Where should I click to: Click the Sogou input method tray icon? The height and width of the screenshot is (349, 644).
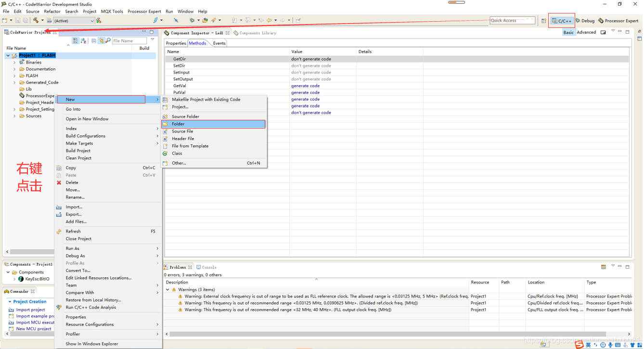(580, 345)
